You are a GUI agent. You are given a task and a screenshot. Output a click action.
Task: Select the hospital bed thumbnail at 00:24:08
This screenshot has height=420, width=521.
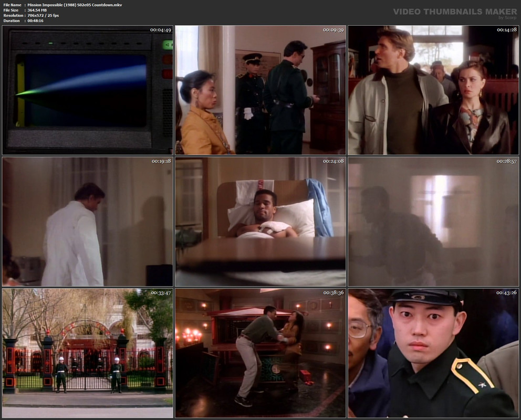(260, 222)
